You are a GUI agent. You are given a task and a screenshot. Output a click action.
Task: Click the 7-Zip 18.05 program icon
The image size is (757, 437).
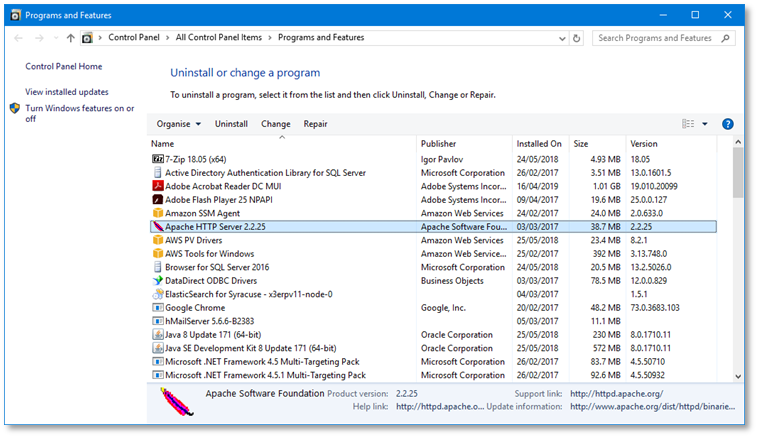click(x=157, y=159)
